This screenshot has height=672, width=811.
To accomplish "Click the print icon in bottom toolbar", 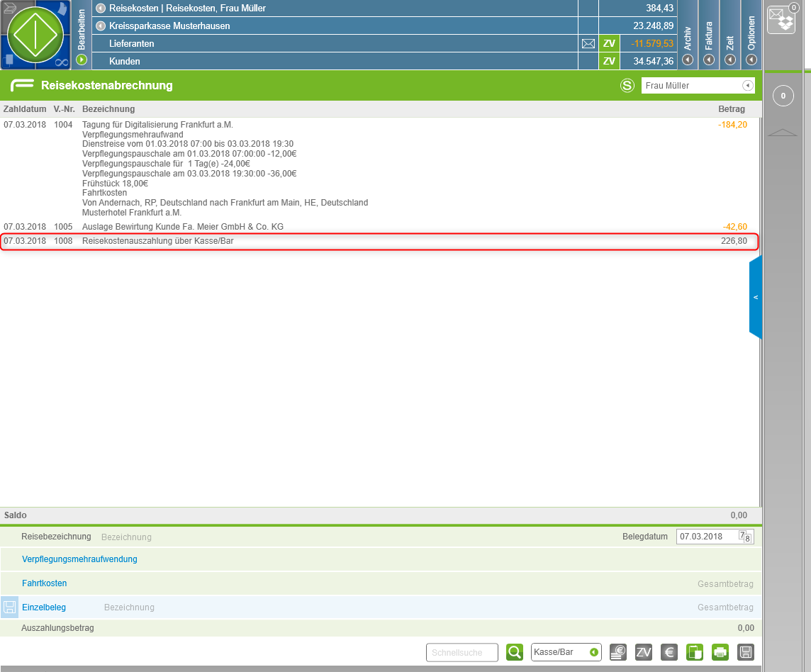I will pos(720,652).
